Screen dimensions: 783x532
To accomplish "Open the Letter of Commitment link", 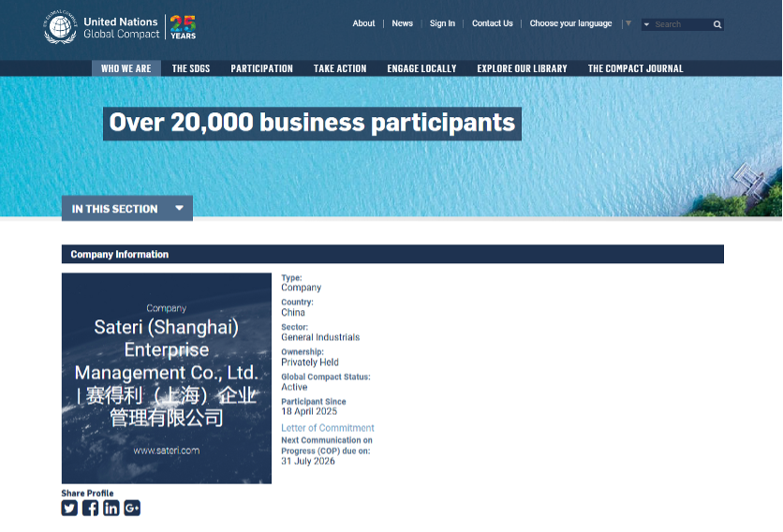I will 328,428.
